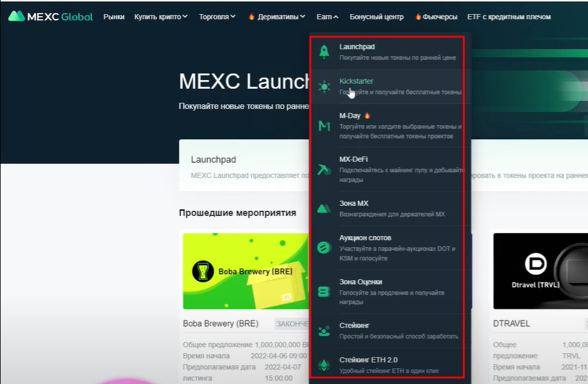Click the MX-DeFi pickaxe icon

click(324, 170)
